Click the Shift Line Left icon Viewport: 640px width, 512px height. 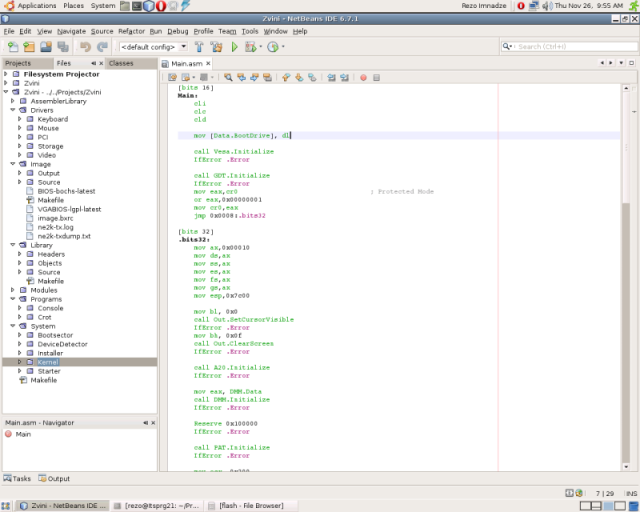(x=331, y=77)
